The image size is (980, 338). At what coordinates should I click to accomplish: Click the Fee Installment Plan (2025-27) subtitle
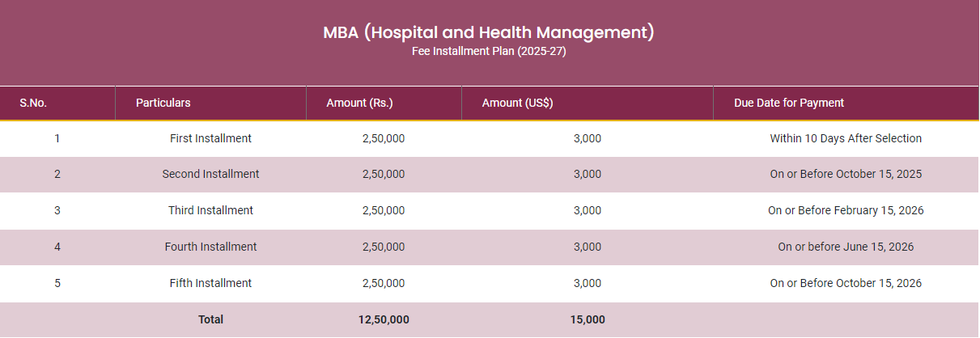pyautogui.click(x=489, y=51)
